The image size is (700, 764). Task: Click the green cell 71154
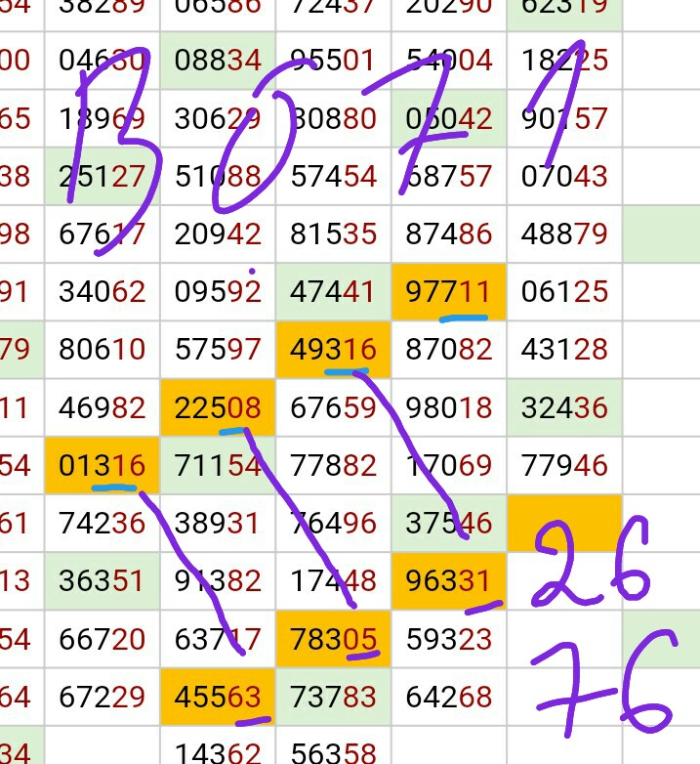[x=218, y=465]
